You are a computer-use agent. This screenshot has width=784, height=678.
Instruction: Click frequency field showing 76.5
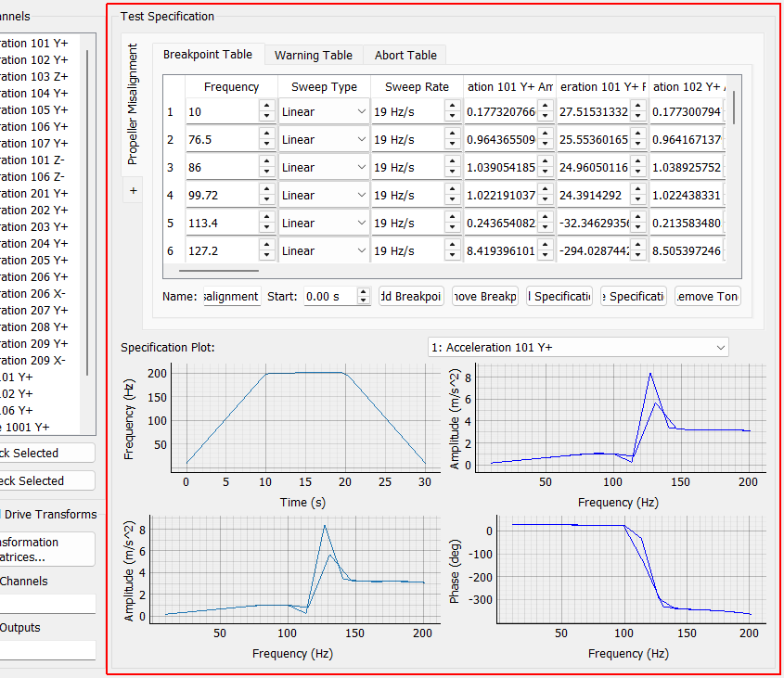222,139
